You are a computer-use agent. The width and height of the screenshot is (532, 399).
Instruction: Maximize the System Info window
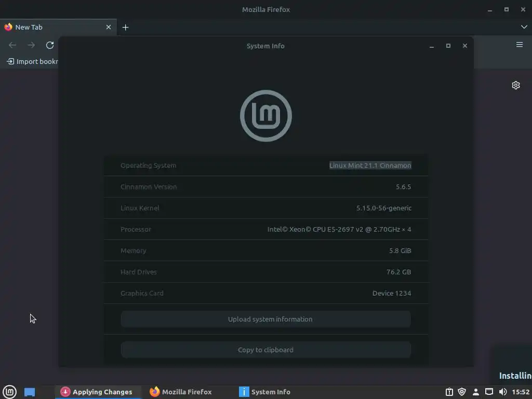[448, 46]
